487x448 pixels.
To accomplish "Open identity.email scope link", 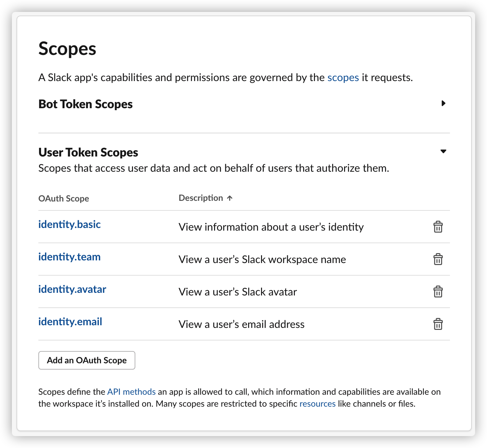I will point(70,322).
